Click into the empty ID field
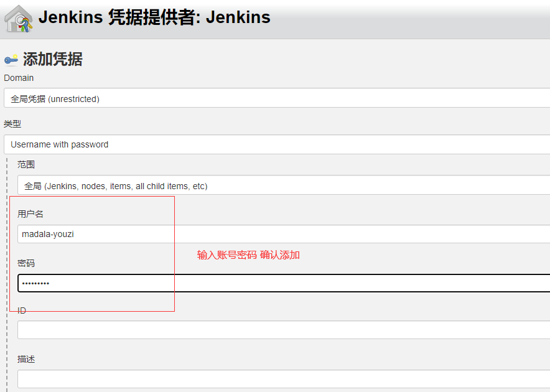 click(x=284, y=330)
